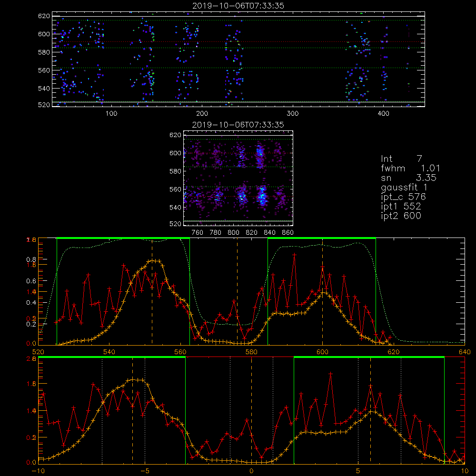Click y-axis label 580 of top image
476x476 pixels.
[x=44, y=52]
